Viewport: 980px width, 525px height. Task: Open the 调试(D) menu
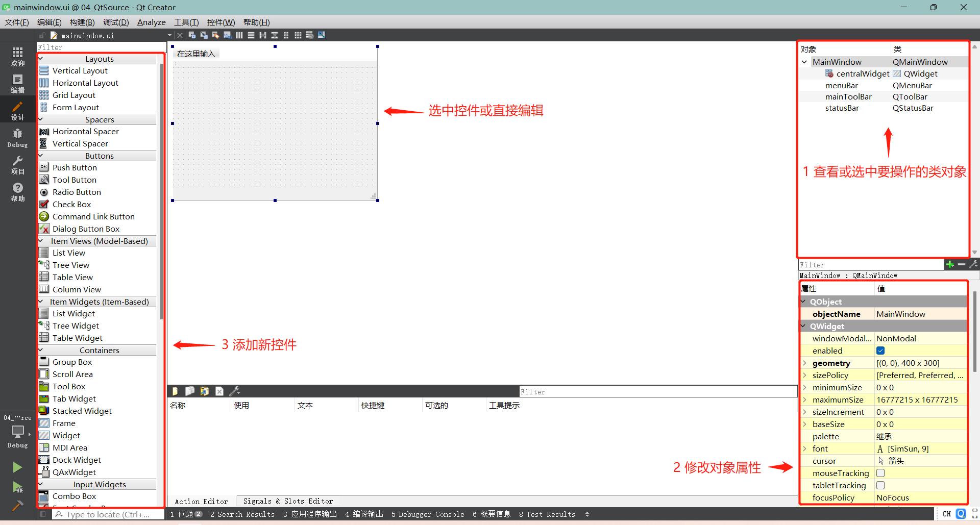point(116,22)
